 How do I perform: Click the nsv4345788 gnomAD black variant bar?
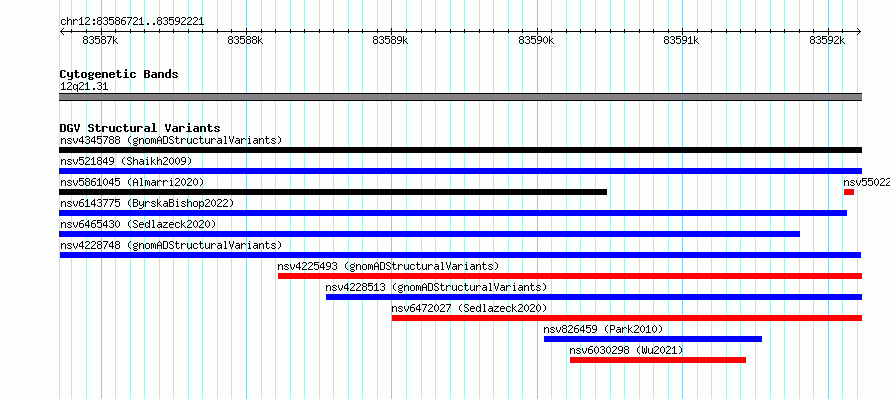click(460, 150)
